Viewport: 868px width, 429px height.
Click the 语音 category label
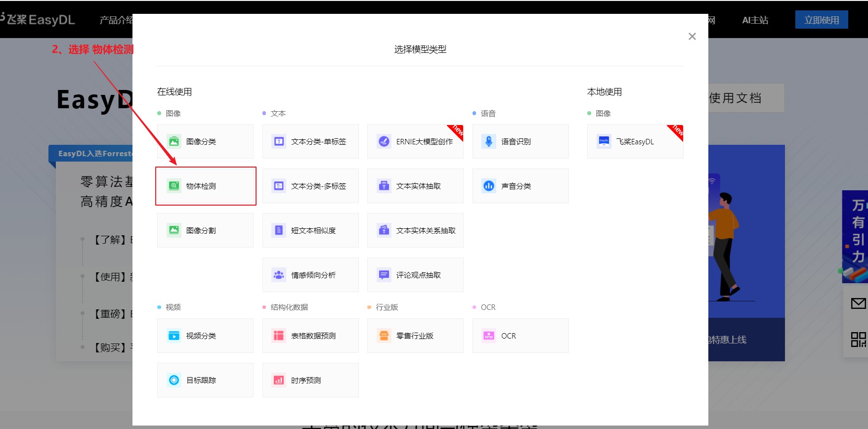(x=488, y=114)
